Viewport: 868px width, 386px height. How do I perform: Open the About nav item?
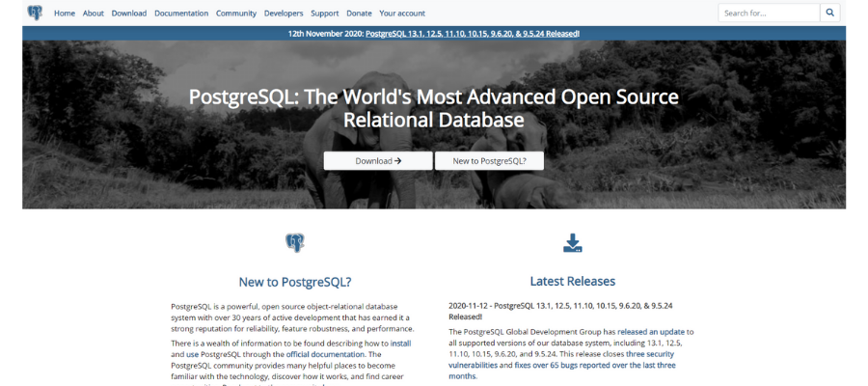point(94,14)
